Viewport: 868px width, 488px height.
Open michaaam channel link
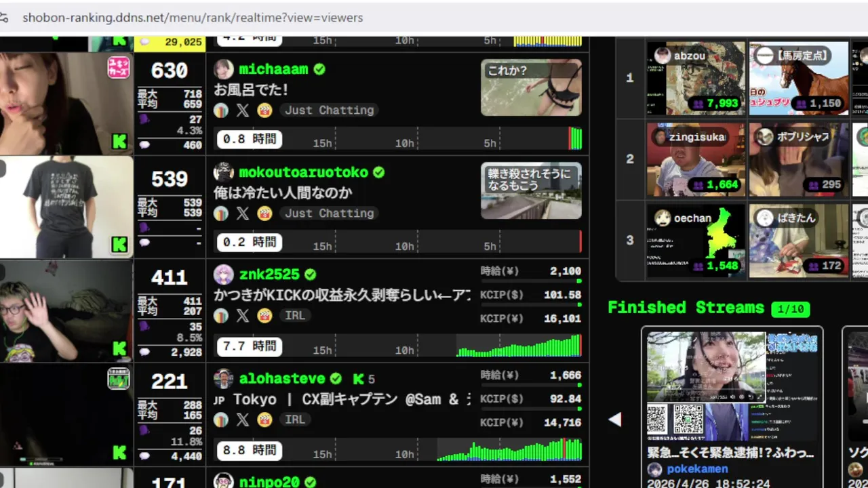(x=273, y=69)
